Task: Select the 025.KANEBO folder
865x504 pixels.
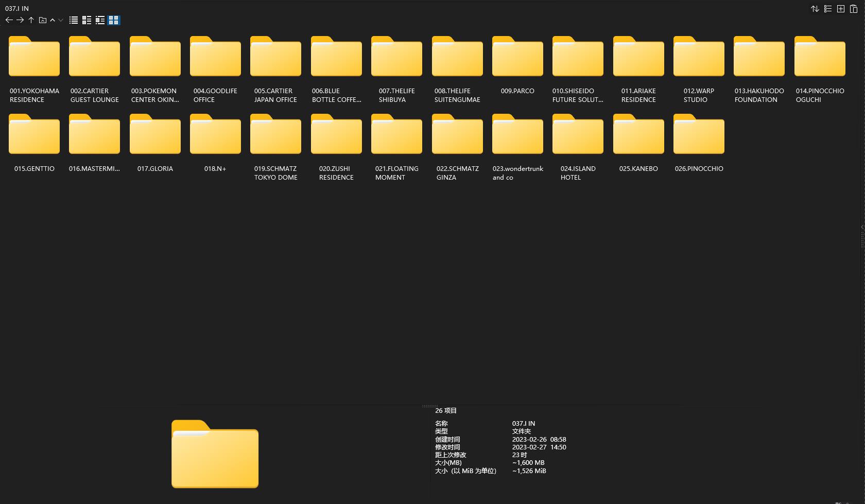Action: tap(638, 143)
